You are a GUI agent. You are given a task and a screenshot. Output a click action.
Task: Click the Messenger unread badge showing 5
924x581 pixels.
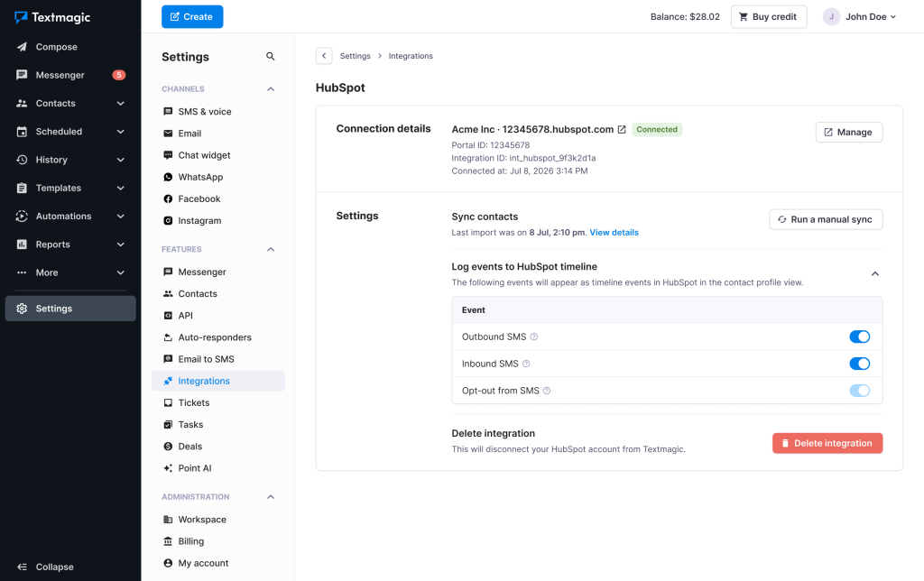point(119,75)
